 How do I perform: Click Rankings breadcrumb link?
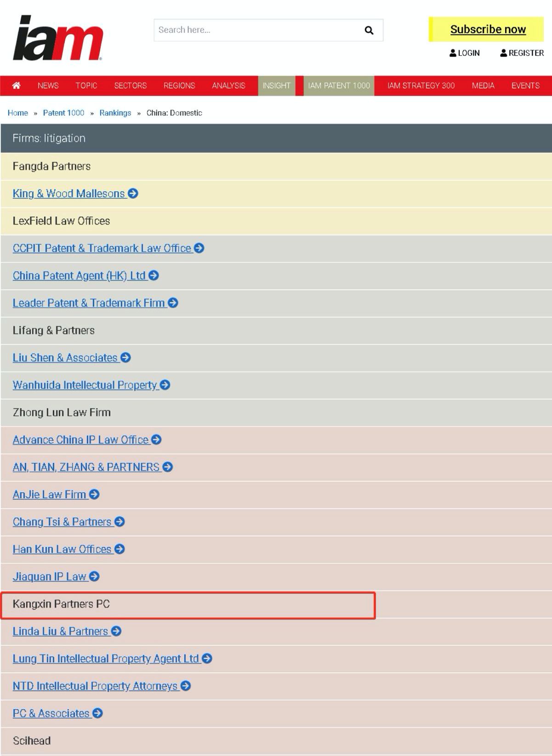tap(115, 113)
